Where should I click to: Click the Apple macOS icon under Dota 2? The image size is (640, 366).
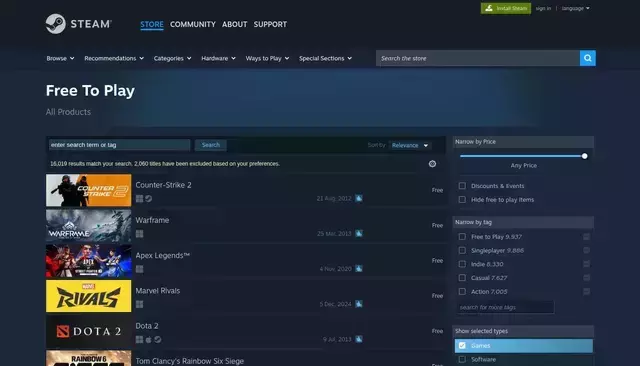149,339
